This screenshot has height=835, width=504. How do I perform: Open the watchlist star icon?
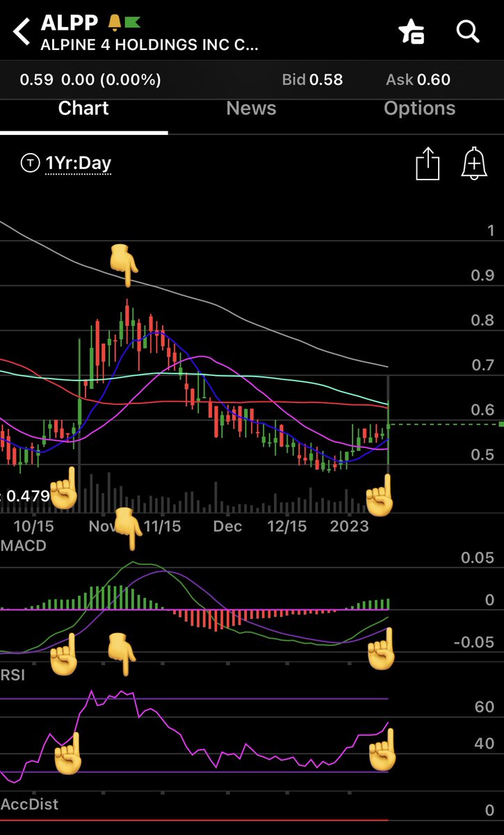411,31
